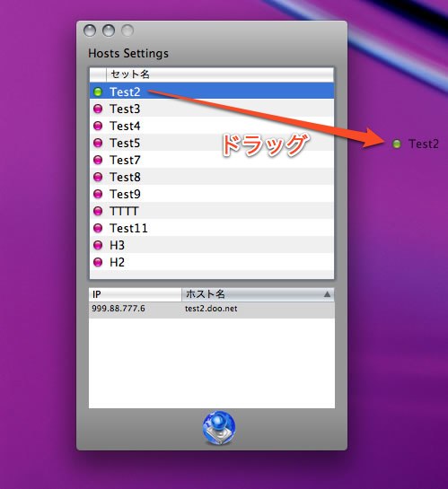448x489 pixels.
Task: Click the magenta status dot beside Test9
Action: pos(98,194)
